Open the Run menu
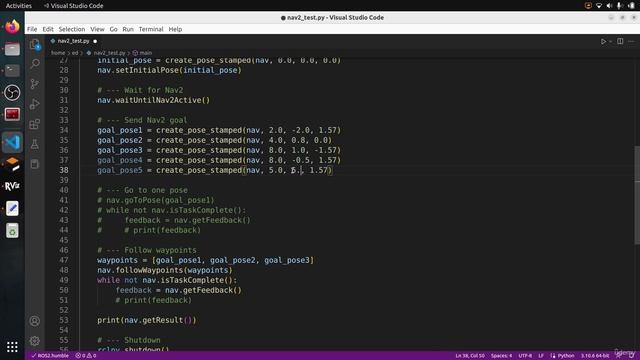 coord(128,29)
